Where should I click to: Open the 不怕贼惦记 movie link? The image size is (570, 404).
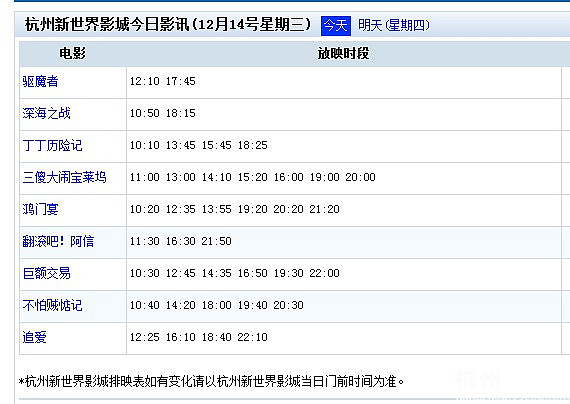(52, 305)
